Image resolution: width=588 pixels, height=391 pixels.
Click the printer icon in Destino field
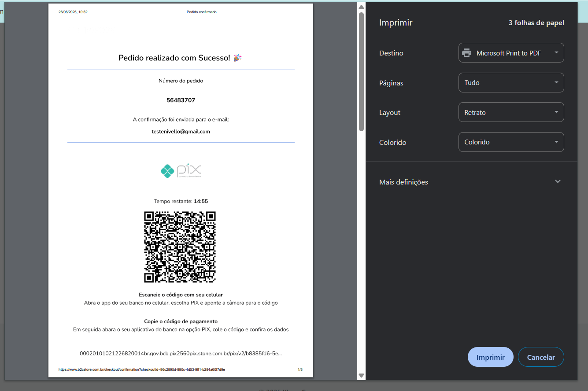point(466,53)
